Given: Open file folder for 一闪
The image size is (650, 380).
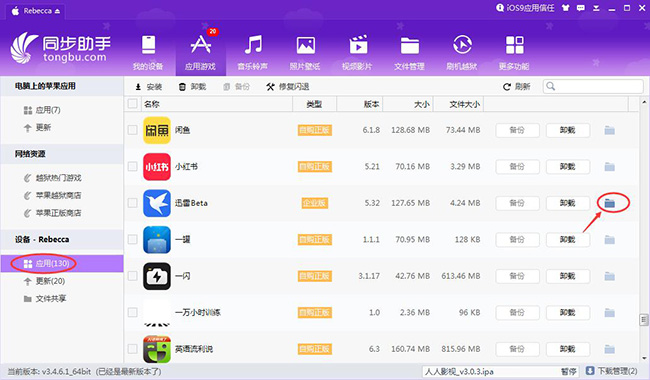Looking at the screenshot, I should click(x=609, y=276).
